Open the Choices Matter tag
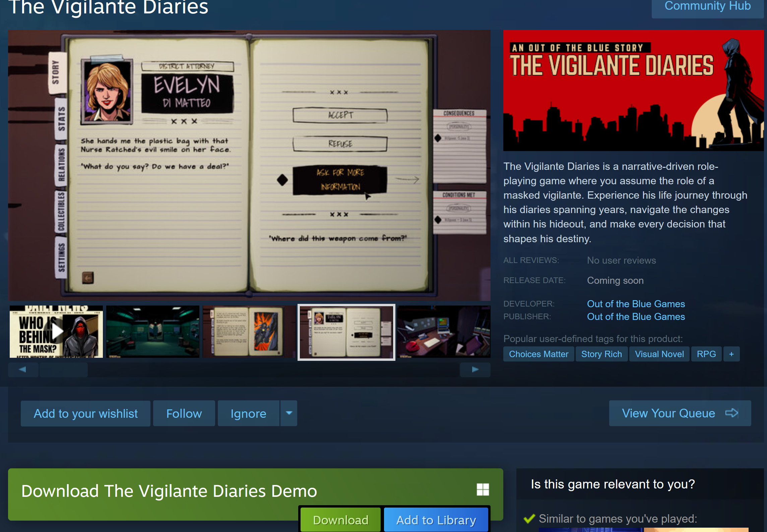The image size is (767, 532). click(x=538, y=354)
